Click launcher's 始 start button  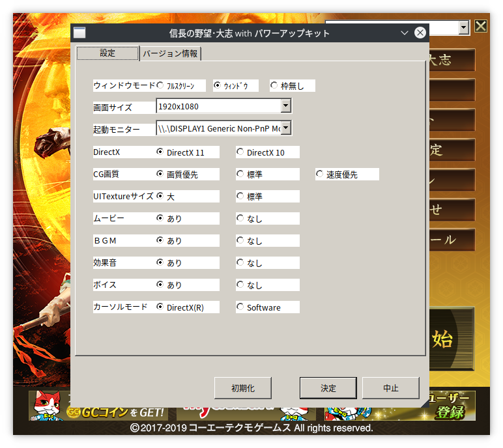click(x=452, y=339)
